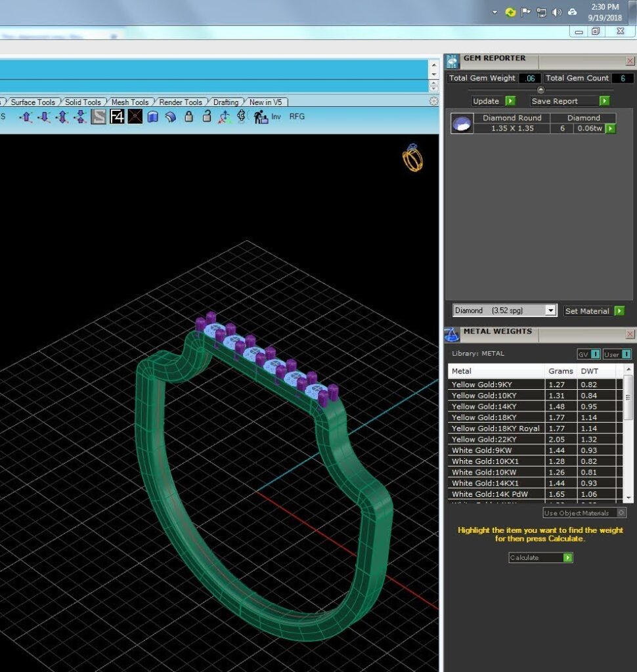Screen dimensions: 637x672
Task: Click the Action Center flag tray icon
Action: pyautogui.click(x=526, y=12)
